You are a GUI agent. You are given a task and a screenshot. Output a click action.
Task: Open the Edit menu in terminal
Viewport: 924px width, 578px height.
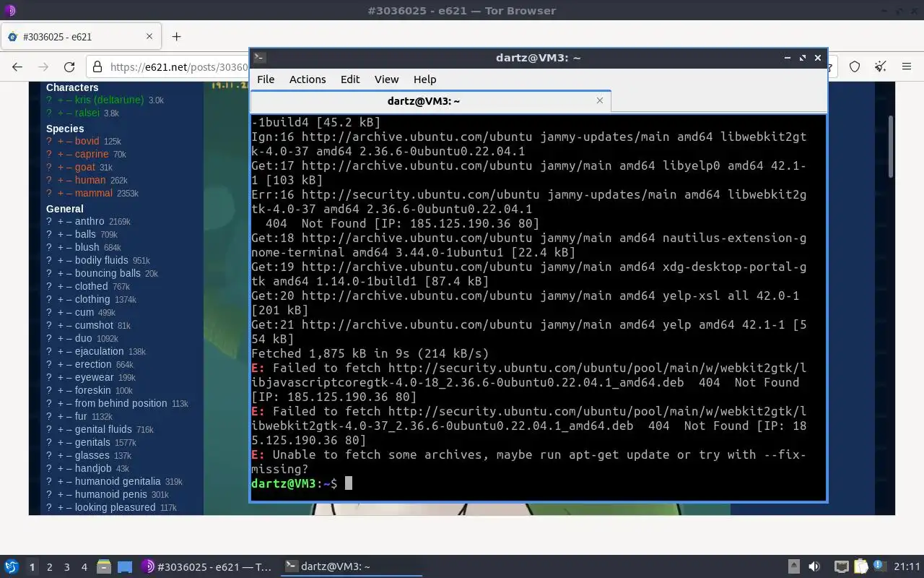(x=350, y=79)
